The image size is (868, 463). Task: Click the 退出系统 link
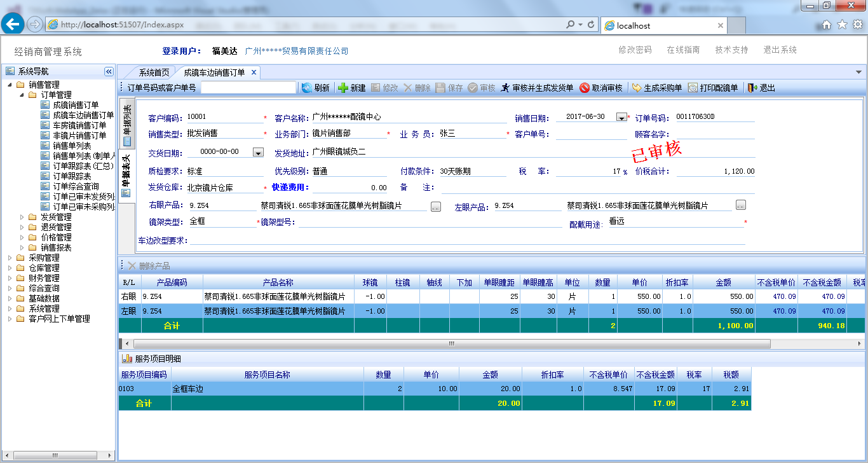(x=780, y=50)
